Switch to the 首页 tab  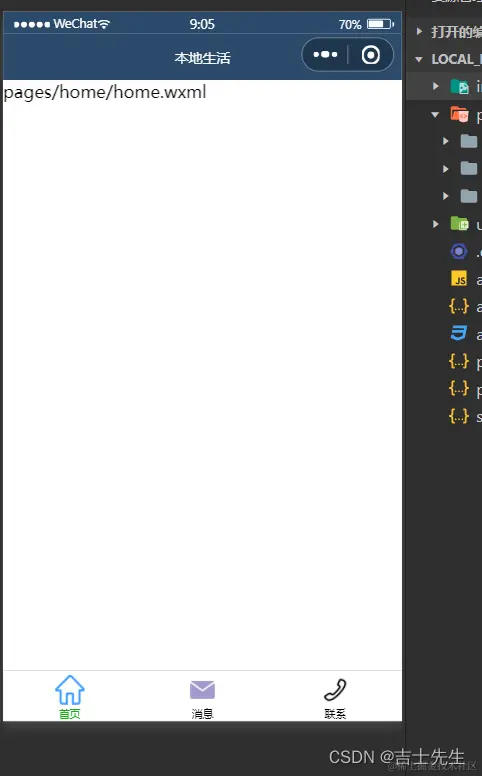coord(70,697)
